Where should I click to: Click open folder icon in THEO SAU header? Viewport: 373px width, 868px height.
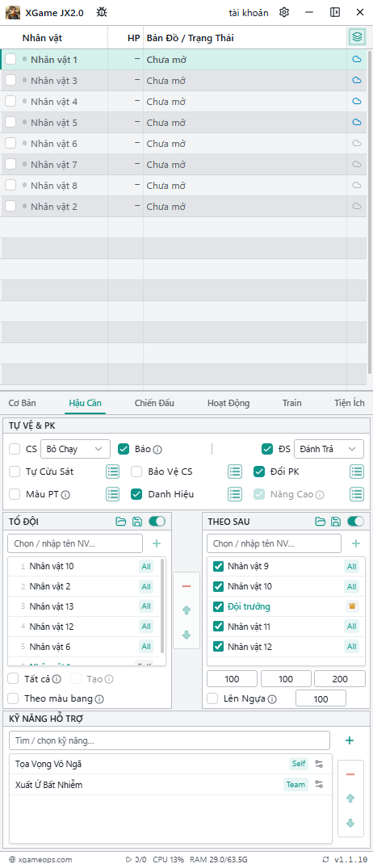pos(320,521)
